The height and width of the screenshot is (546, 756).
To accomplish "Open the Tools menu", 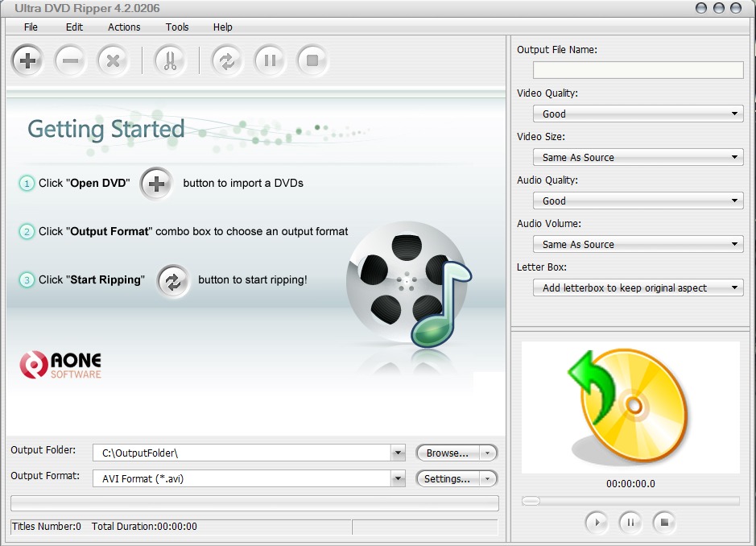I will click(177, 27).
